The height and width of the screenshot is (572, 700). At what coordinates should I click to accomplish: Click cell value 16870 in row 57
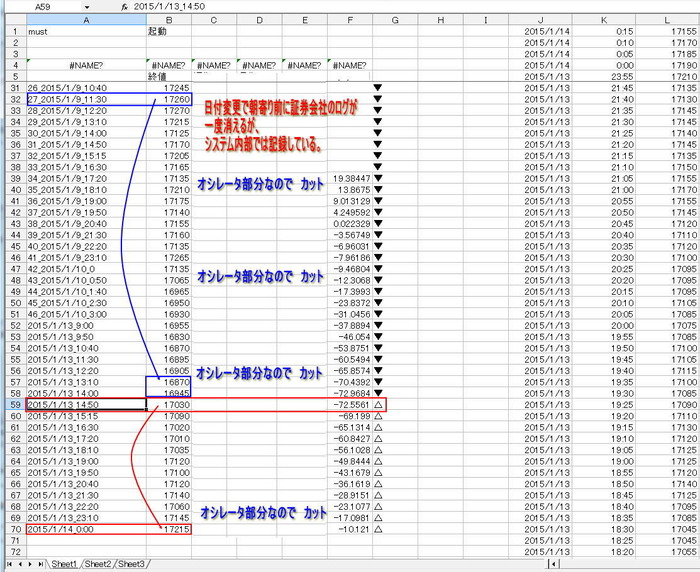pyautogui.click(x=169, y=382)
